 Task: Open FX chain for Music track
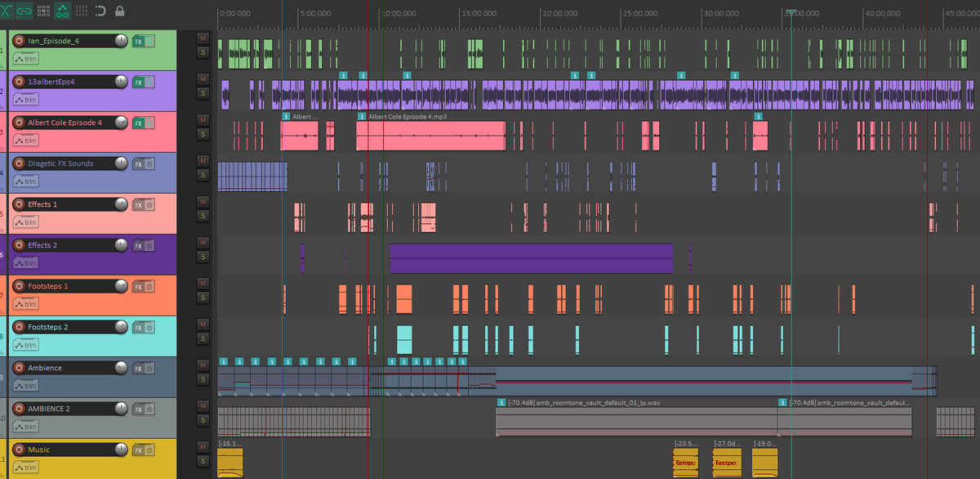pyautogui.click(x=138, y=450)
